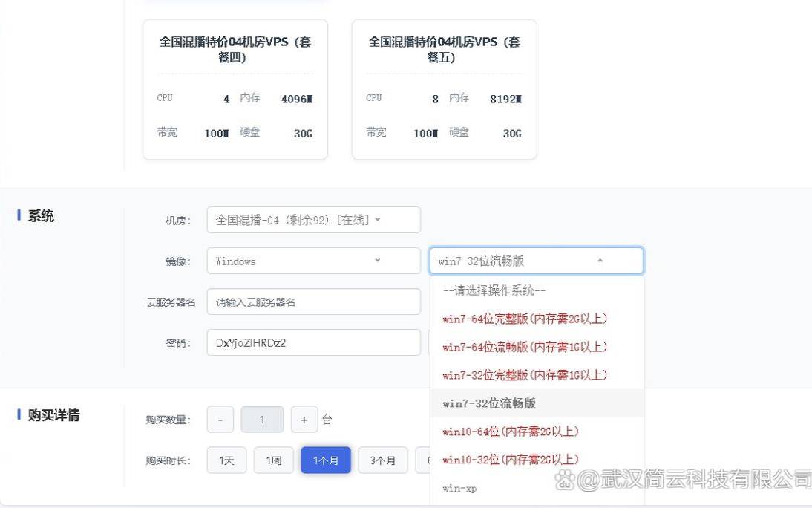
Task: Decrease purchase quantity with minus button
Action: click(x=220, y=419)
